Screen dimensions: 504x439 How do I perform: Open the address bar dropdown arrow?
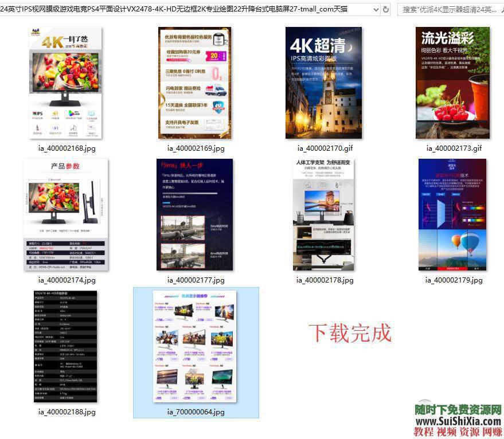pos(376,9)
